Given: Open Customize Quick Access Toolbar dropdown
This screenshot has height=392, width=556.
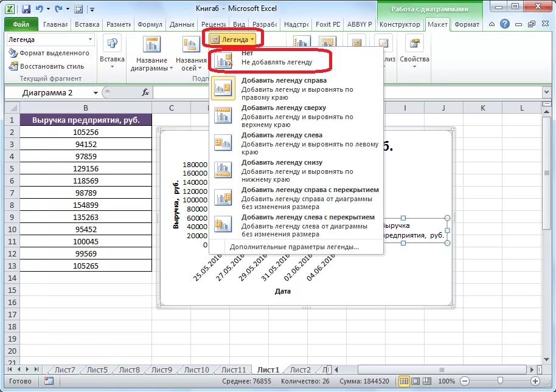Looking at the screenshot, I should click(92, 9).
